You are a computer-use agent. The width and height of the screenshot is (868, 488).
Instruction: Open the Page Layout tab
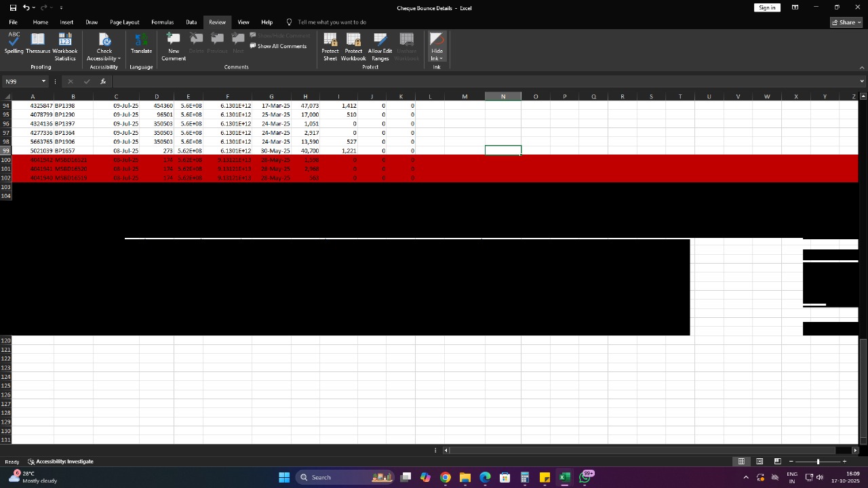(x=125, y=22)
